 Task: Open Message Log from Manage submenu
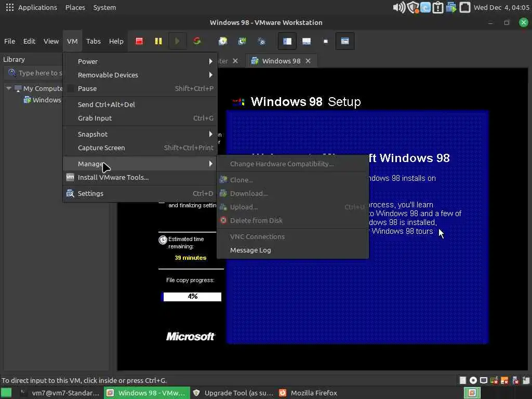tap(292, 250)
